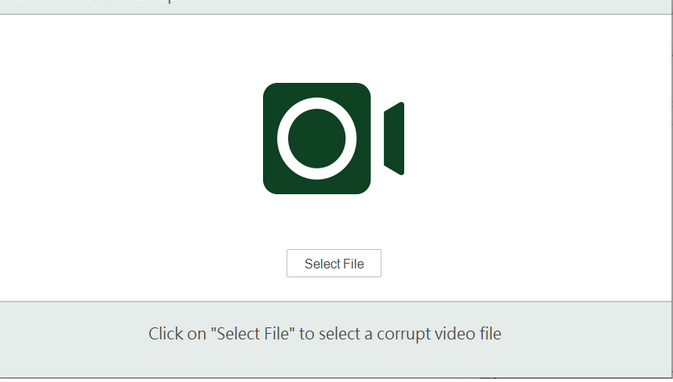Click the green video camera icon
The image size is (673, 382).
[x=333, y=138]
